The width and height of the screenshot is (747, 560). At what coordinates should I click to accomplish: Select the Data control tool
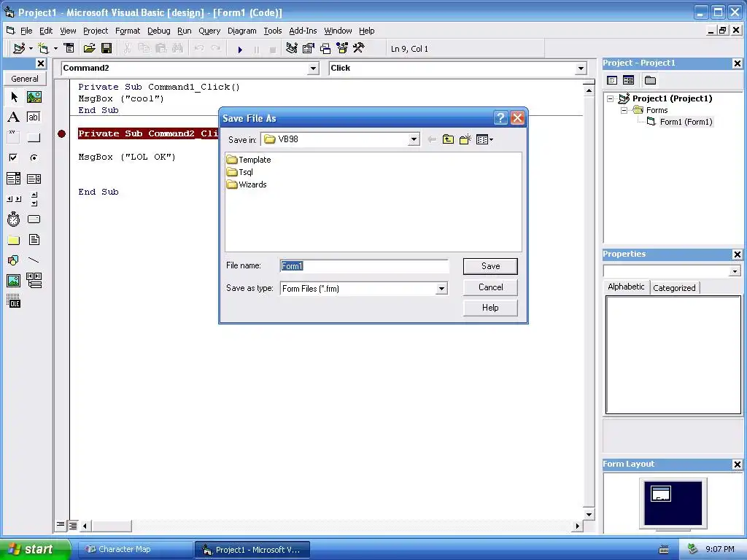[x=34, y=281]
